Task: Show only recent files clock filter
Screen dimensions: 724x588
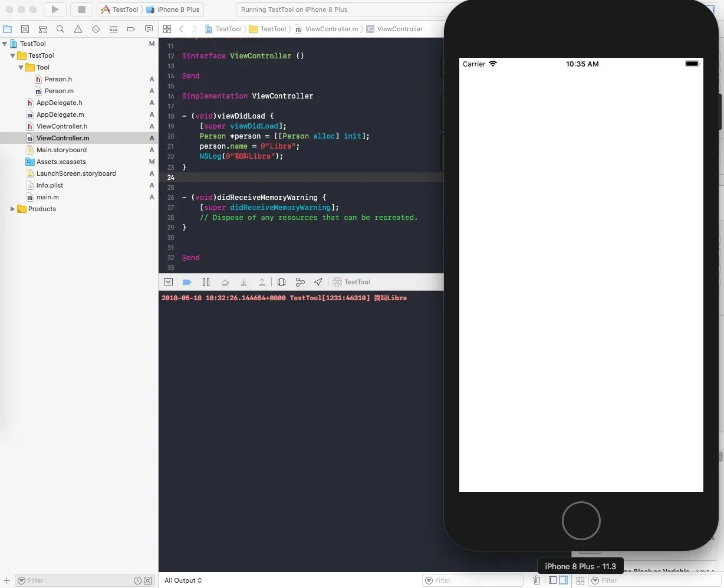Action: (x=137, y=580)
